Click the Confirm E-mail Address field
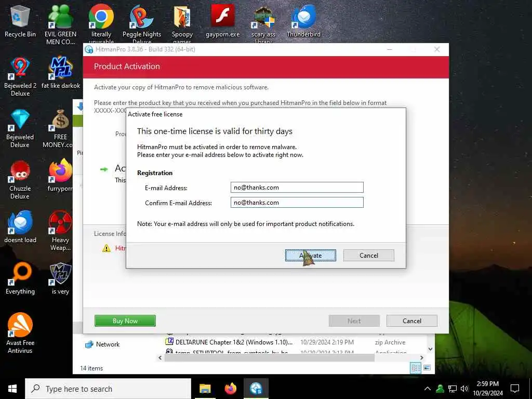The width and height of the screenshot is (532, 399). (x=297, y=203)
